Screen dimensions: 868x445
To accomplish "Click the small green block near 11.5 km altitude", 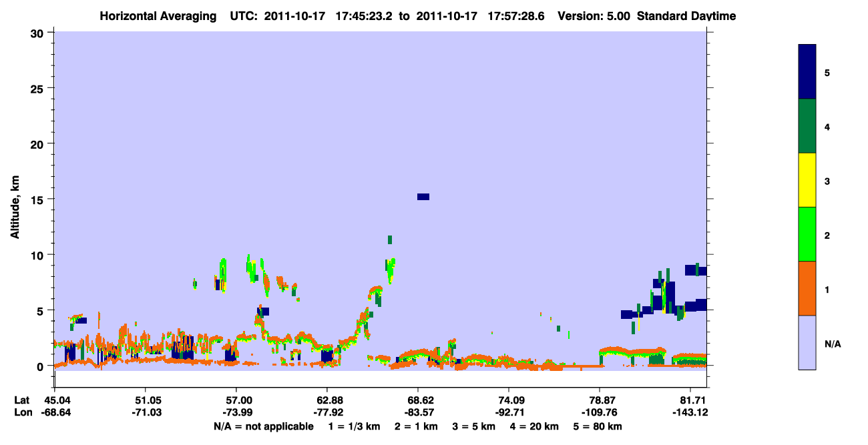I will pyautogui.click(x=390, y=240).
